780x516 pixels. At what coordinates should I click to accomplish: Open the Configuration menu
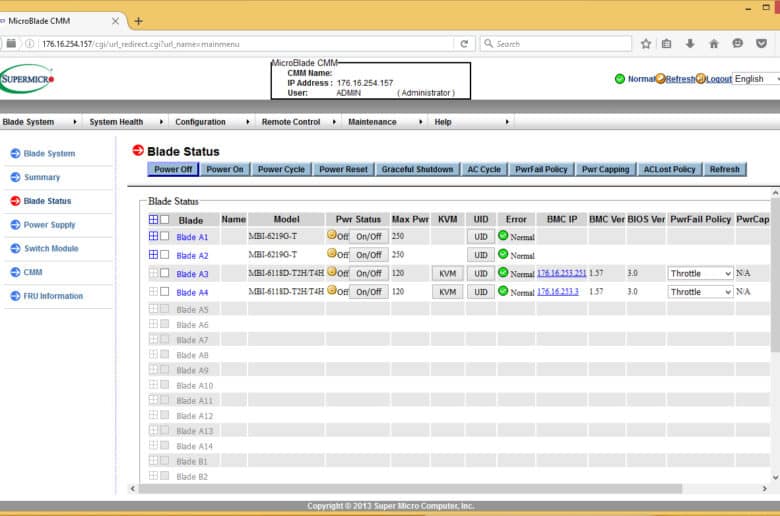pos(211,122)
